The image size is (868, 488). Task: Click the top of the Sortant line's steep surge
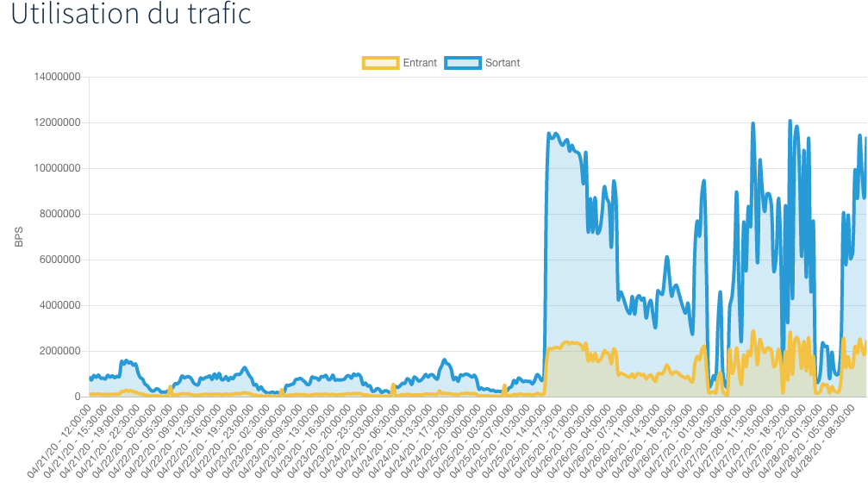coord(553,134)
